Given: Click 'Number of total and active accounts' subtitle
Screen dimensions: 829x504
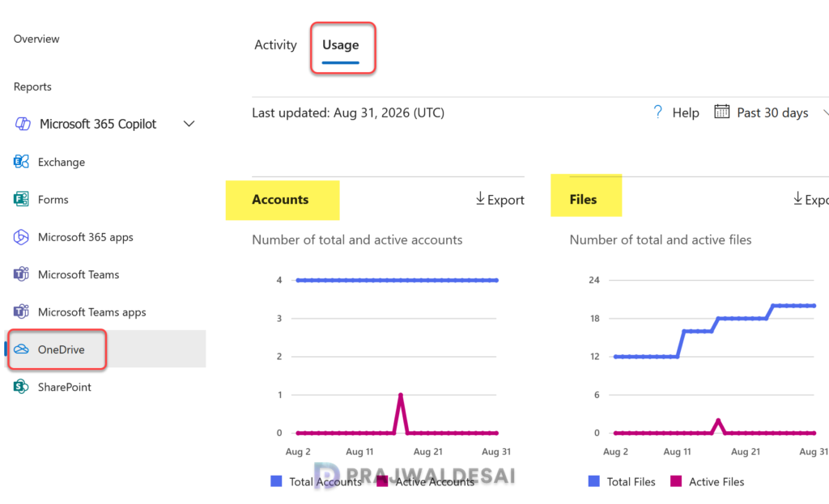Looking at the screenshot, I should click(357, 239).
